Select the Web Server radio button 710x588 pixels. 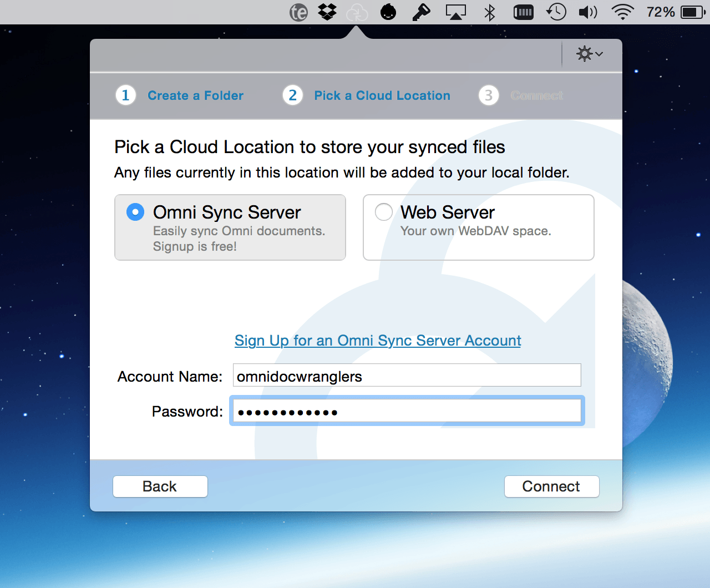point(384,212)
